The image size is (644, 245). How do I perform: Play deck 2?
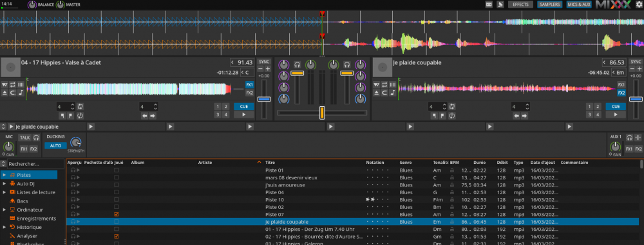(x=615, y=115)
